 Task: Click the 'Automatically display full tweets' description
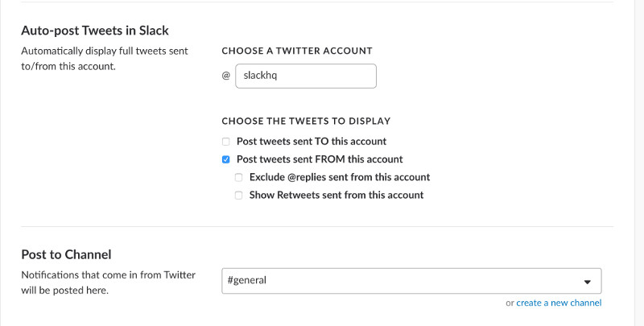(105, 59)
